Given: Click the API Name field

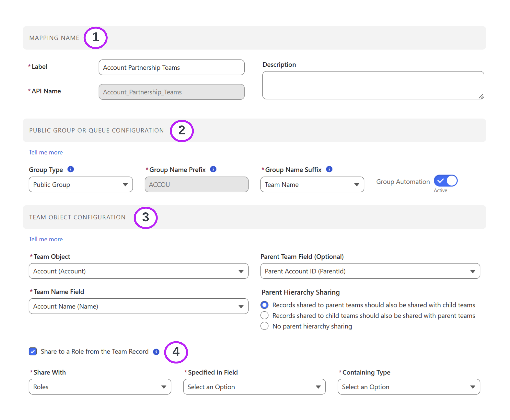Looking at the screenshot, I should [172, 92].
